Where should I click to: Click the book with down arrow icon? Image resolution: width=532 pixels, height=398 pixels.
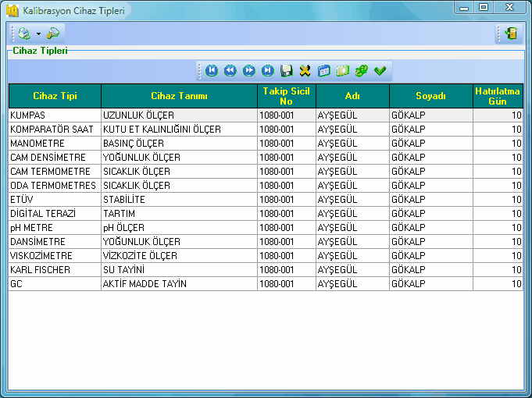click(x=343, y=71)
